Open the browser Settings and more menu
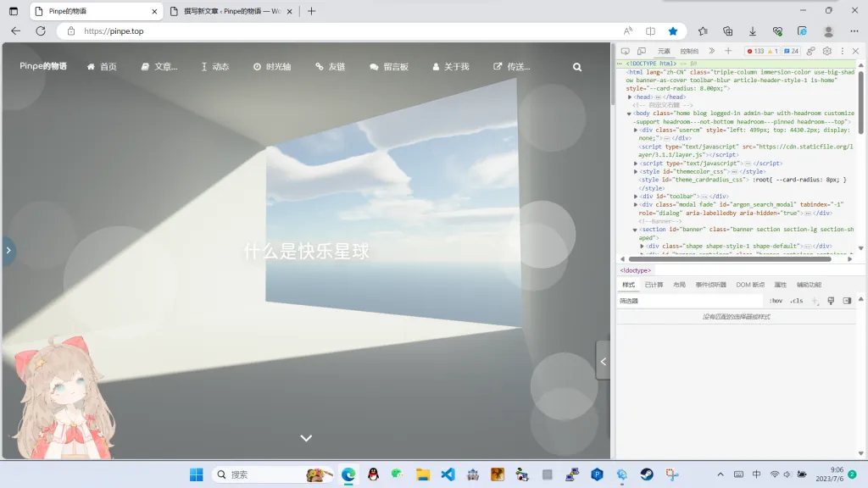 [854, 31]
